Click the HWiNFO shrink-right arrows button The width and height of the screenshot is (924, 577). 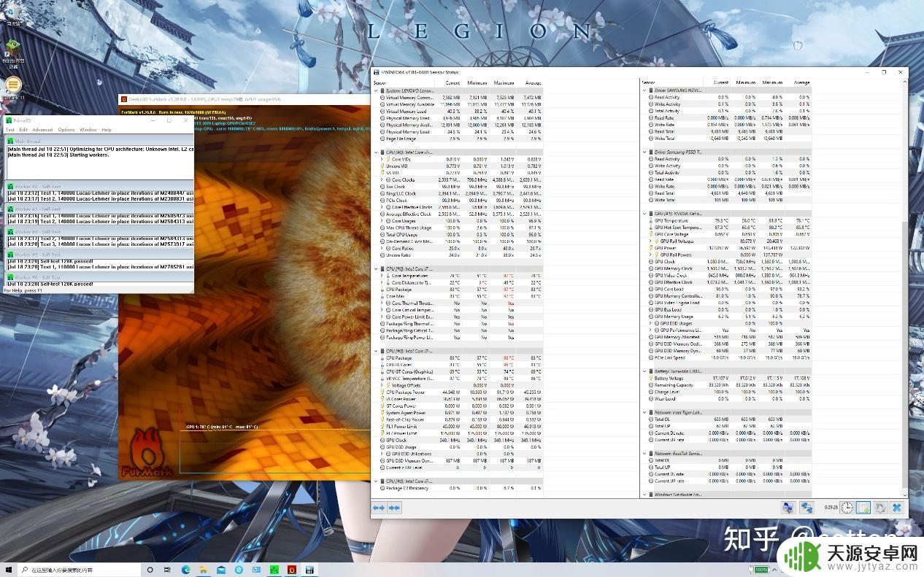coord(394,508)
